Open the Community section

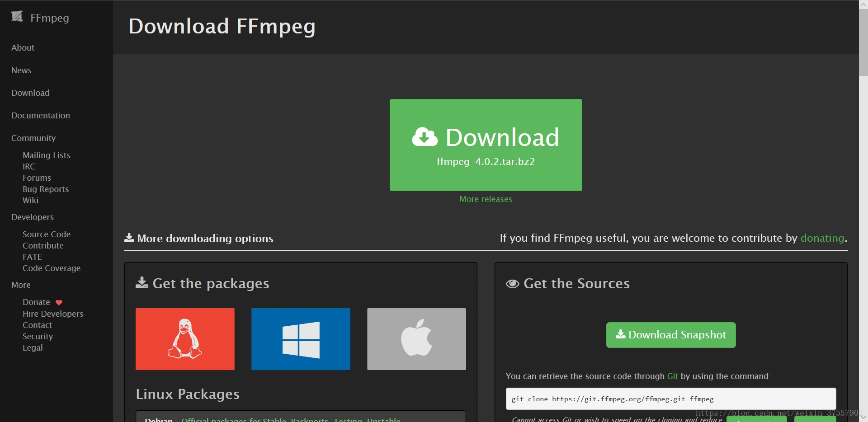click(33, 138)
